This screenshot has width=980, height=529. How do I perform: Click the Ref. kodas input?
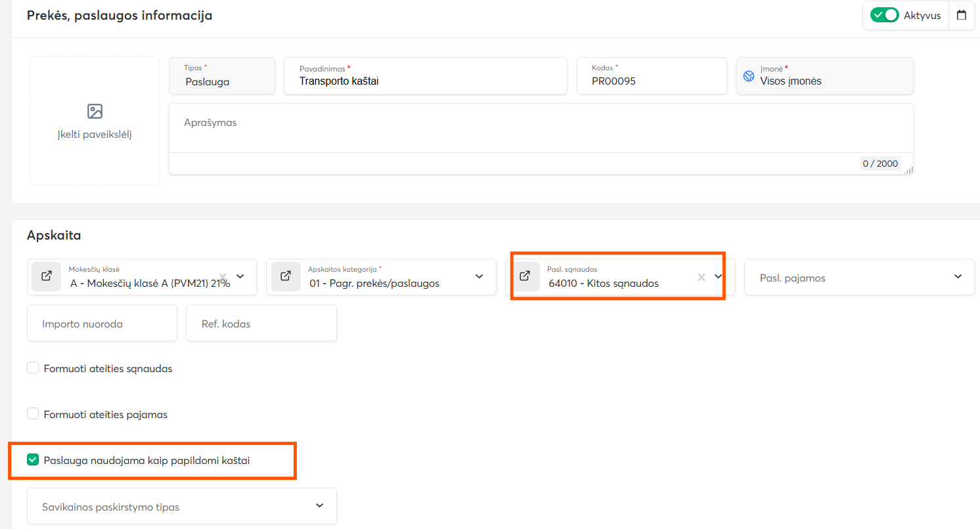coord(261,323)
